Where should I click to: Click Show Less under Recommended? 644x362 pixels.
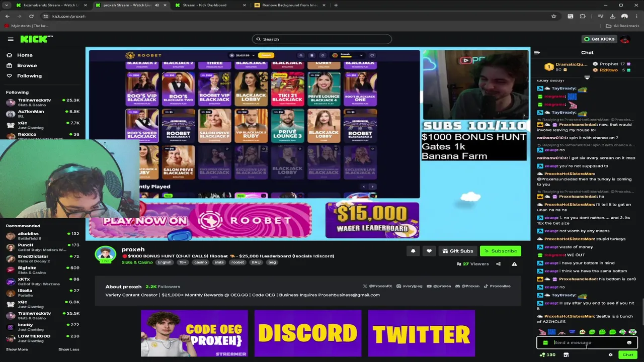click(68, 349)
